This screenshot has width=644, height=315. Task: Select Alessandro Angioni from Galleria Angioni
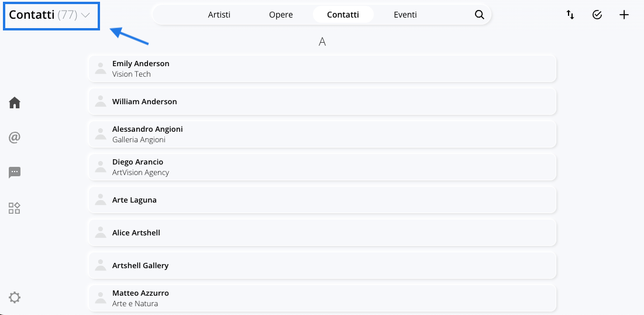[322, 134]
